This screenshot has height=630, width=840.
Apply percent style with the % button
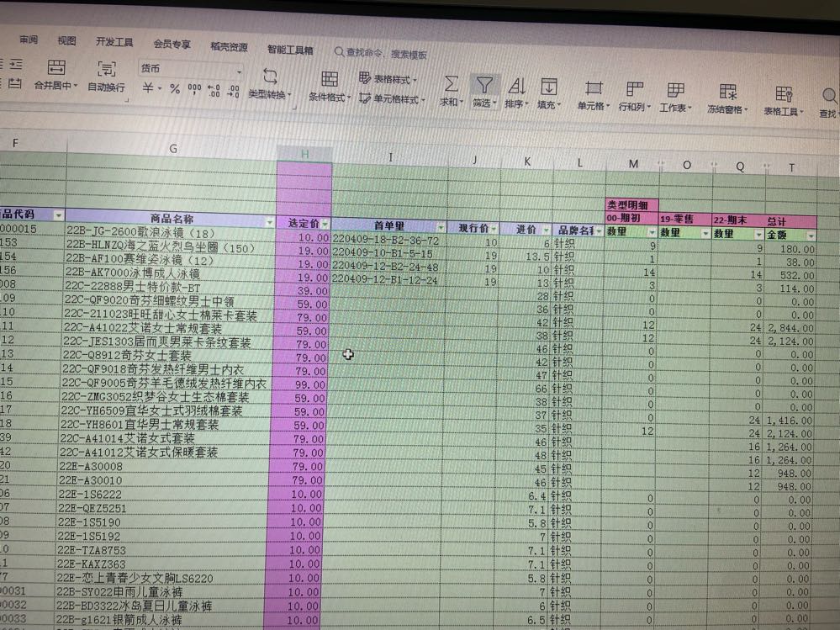point(175,88)
